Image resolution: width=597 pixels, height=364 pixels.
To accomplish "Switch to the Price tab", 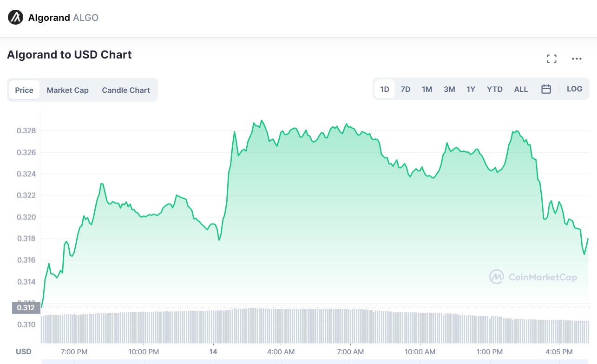I will point(24,90).
